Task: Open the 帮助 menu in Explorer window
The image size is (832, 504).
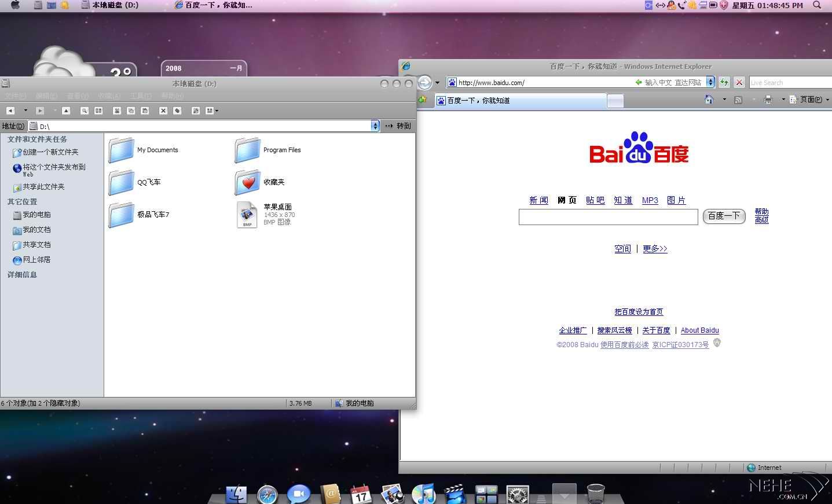Action: [x=172, y=96]
